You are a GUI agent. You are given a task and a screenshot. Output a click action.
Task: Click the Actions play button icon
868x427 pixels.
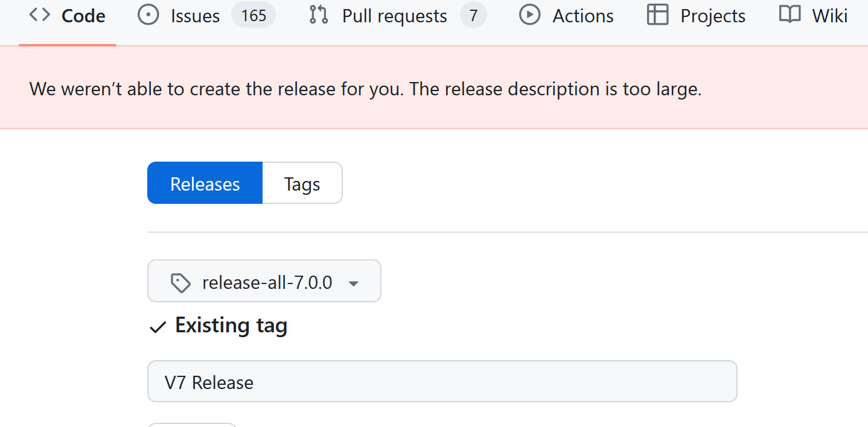pyautogui.click(x=529, y=15)
